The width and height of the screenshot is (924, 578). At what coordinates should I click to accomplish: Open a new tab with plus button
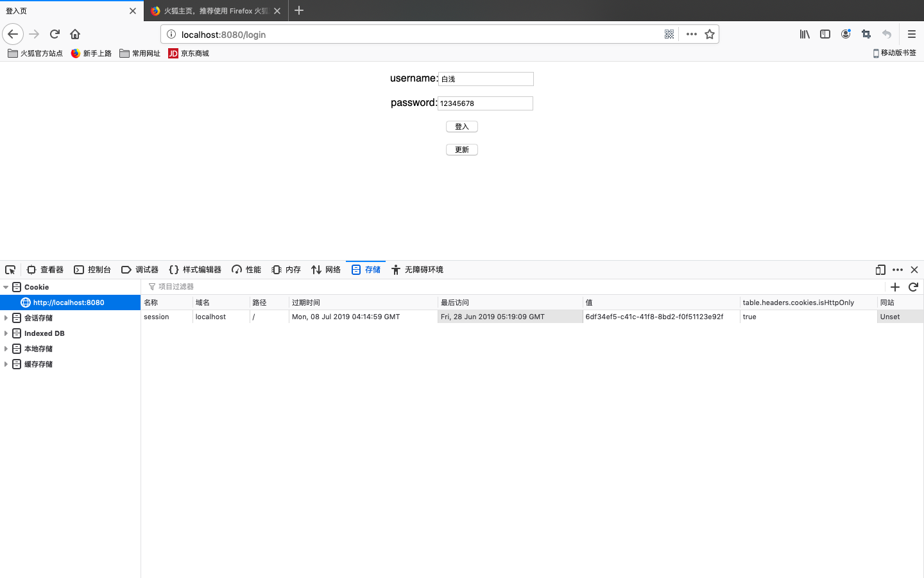(299, 10)
